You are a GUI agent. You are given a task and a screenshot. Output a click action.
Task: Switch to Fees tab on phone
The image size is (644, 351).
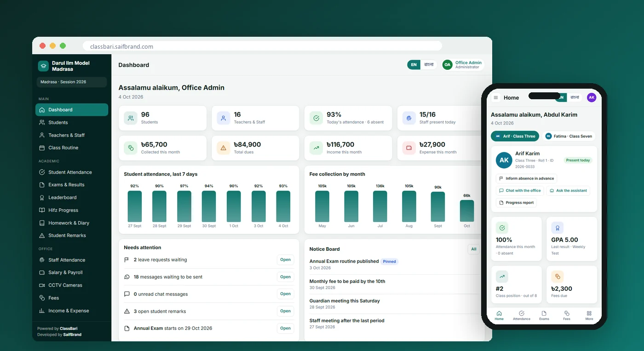(567, 316)
